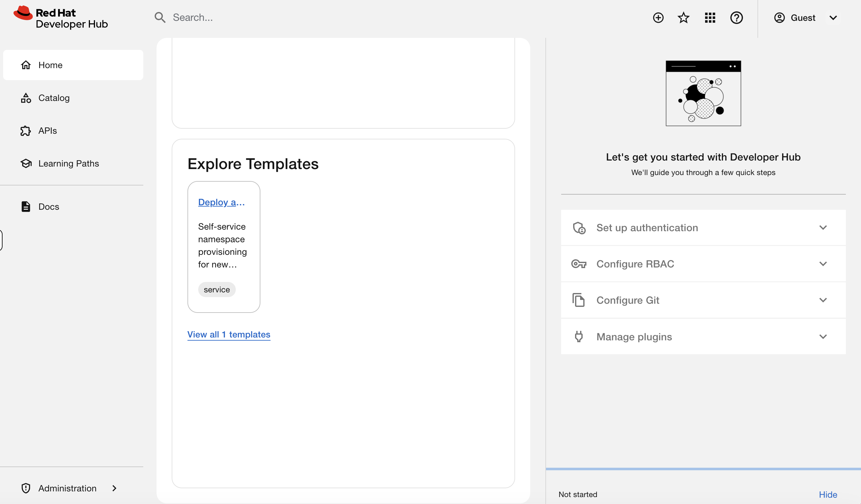Open Docs from the sidebar
This screenshot has height=504, width=861.
point(73,207)
